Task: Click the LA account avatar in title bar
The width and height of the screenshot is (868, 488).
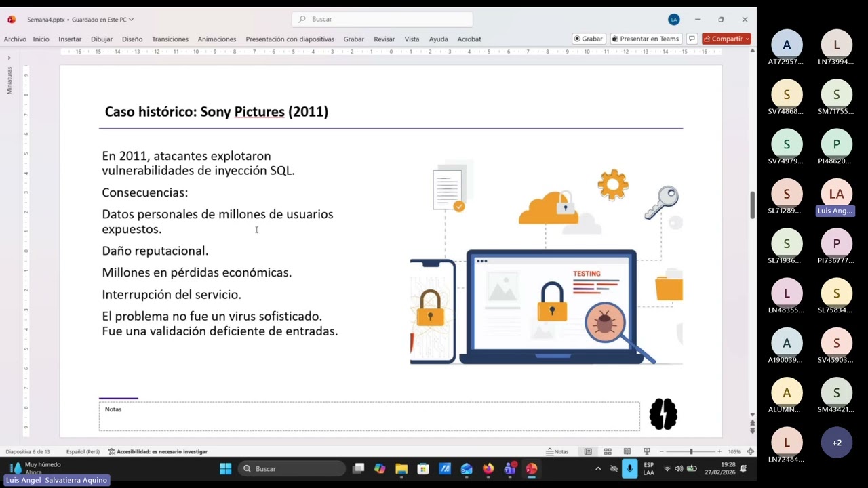Action: (x=673, y=19)
